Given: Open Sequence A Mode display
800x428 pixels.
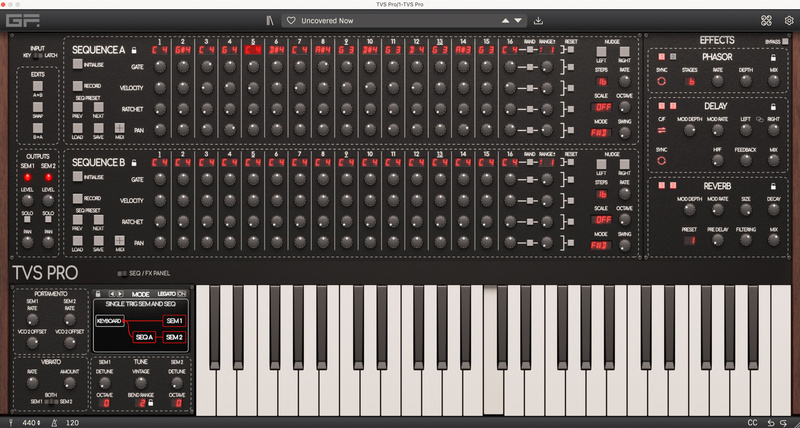Looking at the screenshot, I should pyautogui.click(x=601, y=133).
